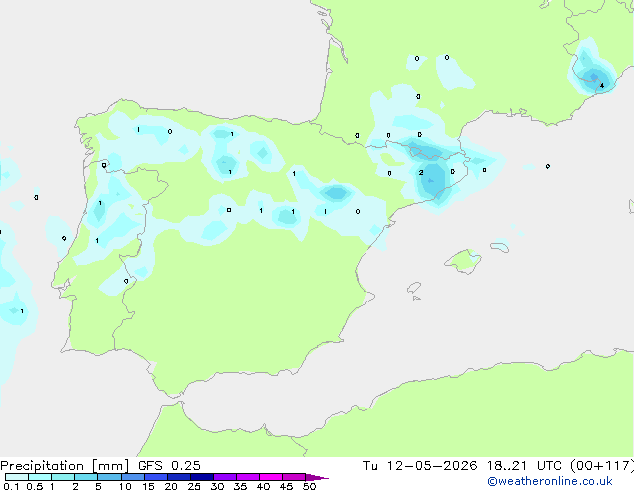634x490 pixels.
Task: Click the 15–20 mm legend swatch
Action: point(156,477)
